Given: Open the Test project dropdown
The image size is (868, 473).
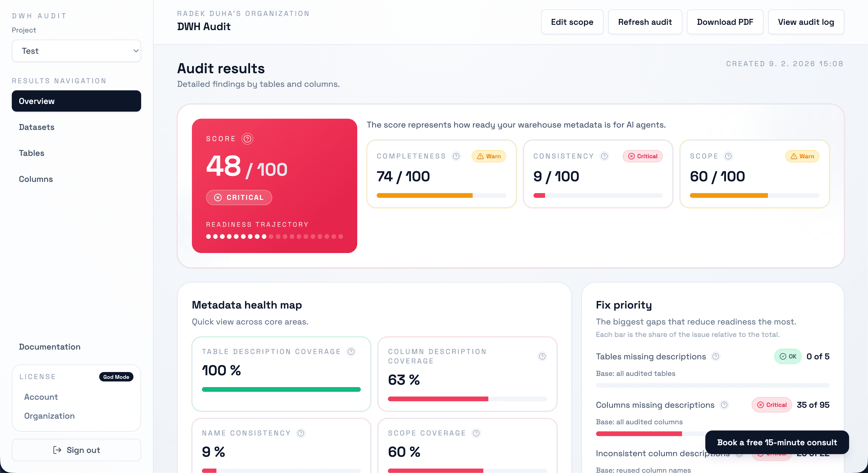Looking at the screenshot, I should [76, 51].
